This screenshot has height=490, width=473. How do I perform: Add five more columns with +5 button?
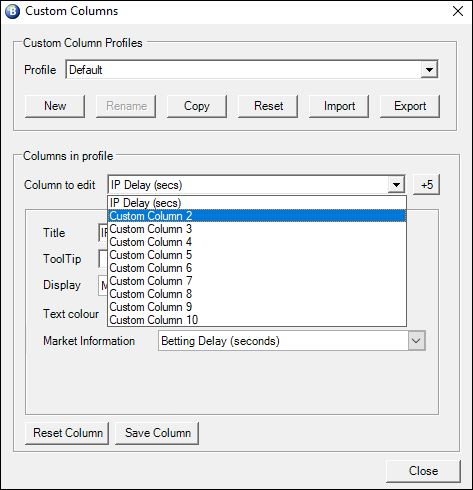coord(427,185)
